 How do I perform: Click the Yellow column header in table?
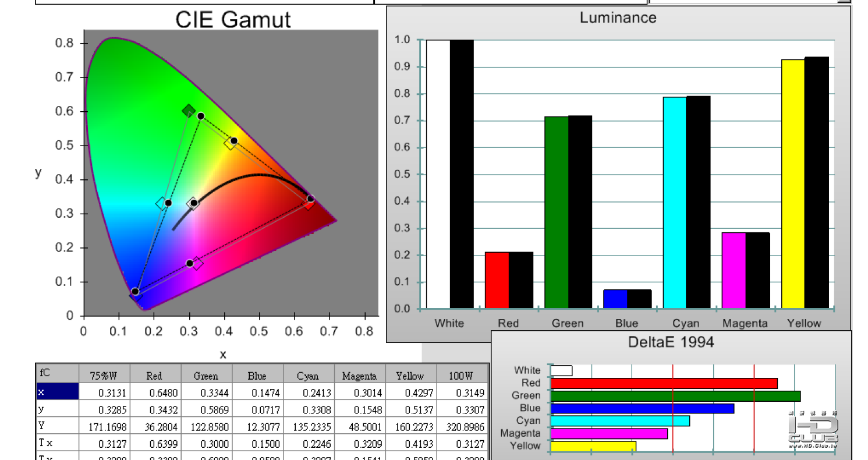point(412,374)
